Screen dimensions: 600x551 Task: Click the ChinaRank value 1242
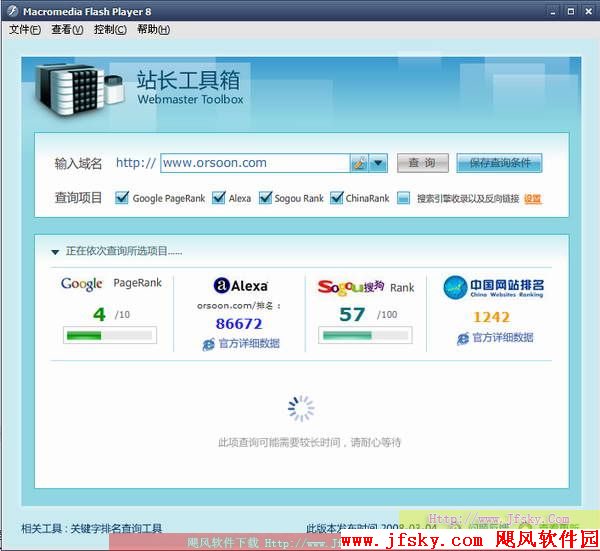(x=492, y=317)
